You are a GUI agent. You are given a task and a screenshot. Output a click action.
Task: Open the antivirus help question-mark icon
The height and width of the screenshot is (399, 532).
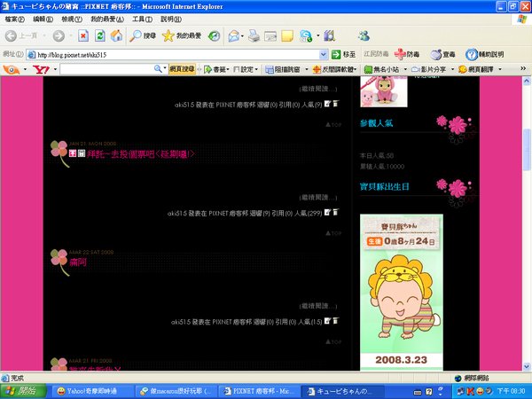pos(472,54)
